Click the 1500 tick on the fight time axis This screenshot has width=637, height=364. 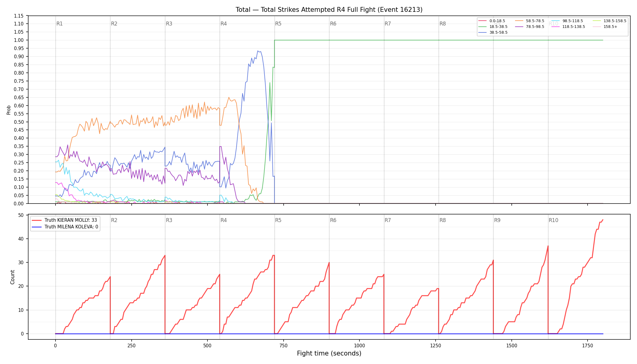click(512, 345)
